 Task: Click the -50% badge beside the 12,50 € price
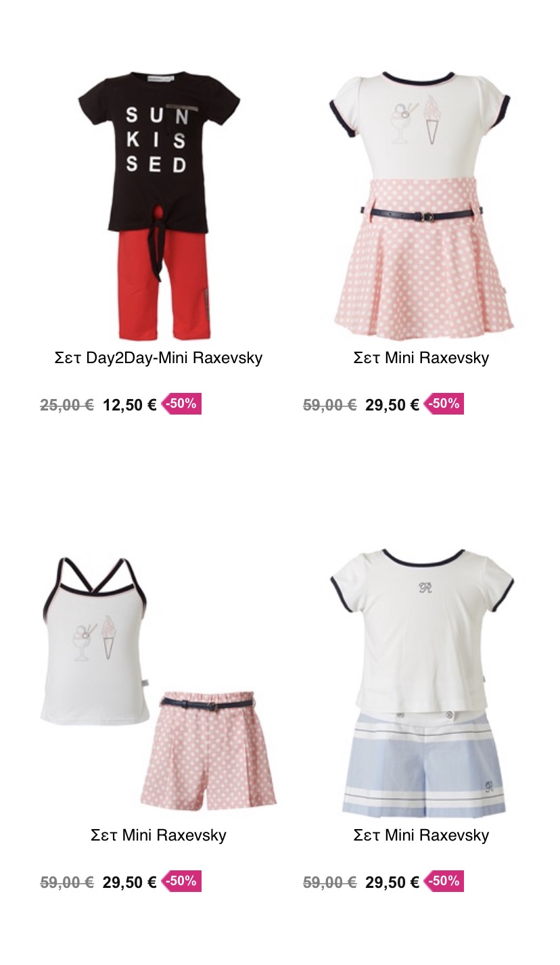pyautogui.click(x=181, y=404)
